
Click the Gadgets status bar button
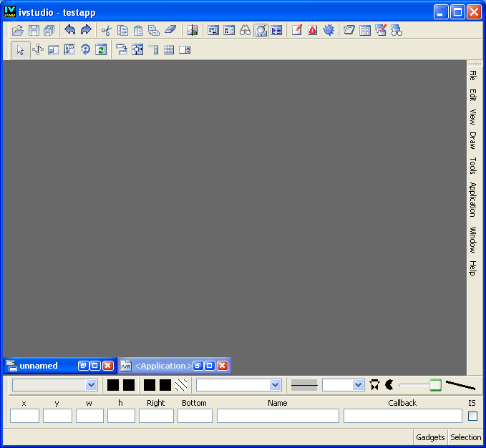click(430, 437)
